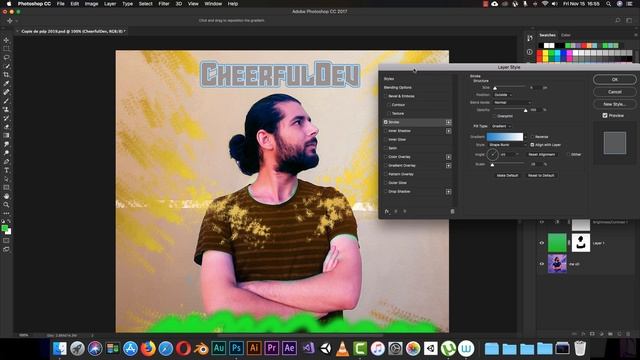Image resolution: width=640 pixels, height=360 pixels.
Task: Enable the Drop Shadow checkbox
Action: tap(385, 191)
